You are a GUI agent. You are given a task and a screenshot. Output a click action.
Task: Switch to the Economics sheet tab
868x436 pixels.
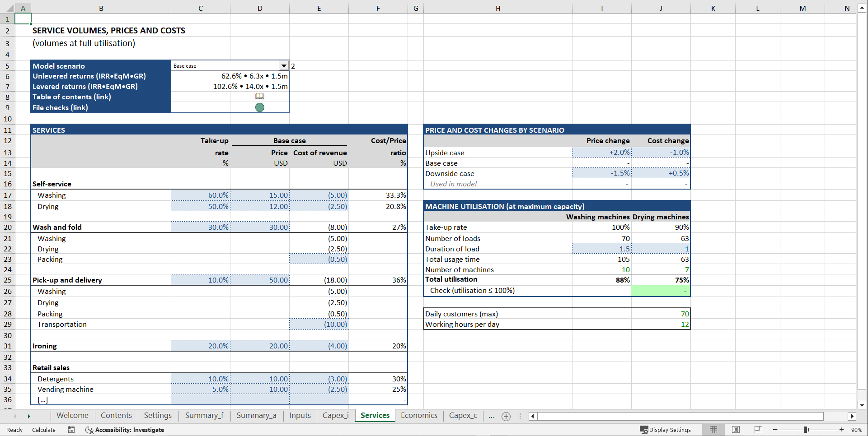(418, 416)
